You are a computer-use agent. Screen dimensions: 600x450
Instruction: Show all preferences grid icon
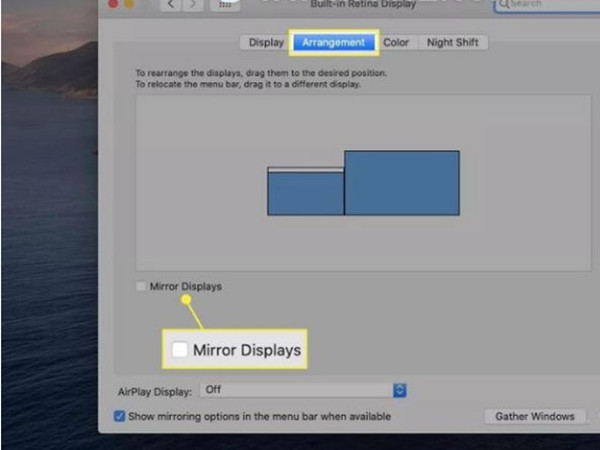pyautogui.click(x=225, y=5)
